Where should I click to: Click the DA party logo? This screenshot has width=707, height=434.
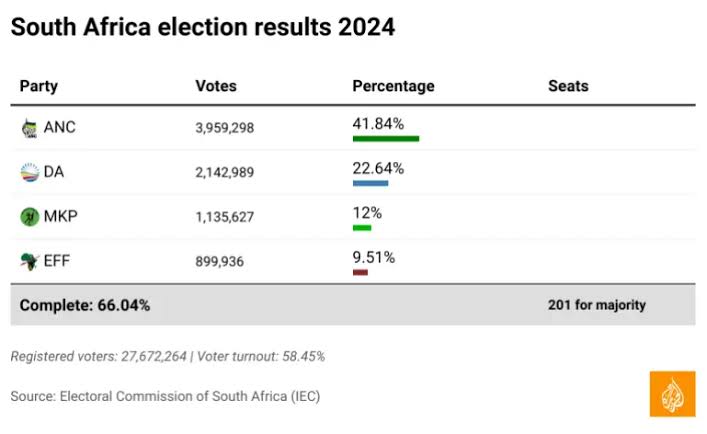click(x=29, y=173)
